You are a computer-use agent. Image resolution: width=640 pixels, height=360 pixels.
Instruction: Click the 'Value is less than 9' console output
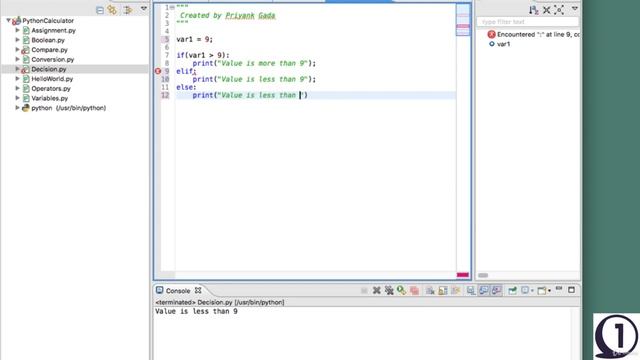pos(196,311)
